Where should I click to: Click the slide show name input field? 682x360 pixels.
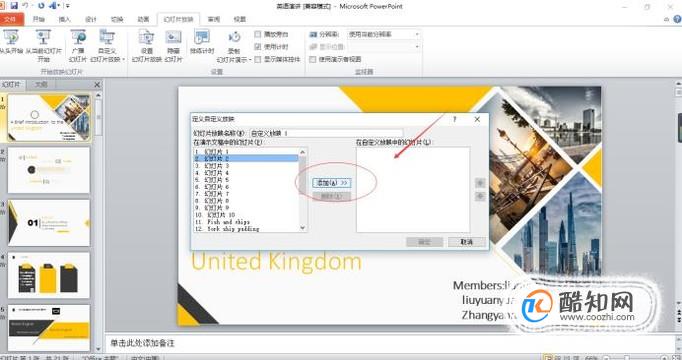pos(326,133)
